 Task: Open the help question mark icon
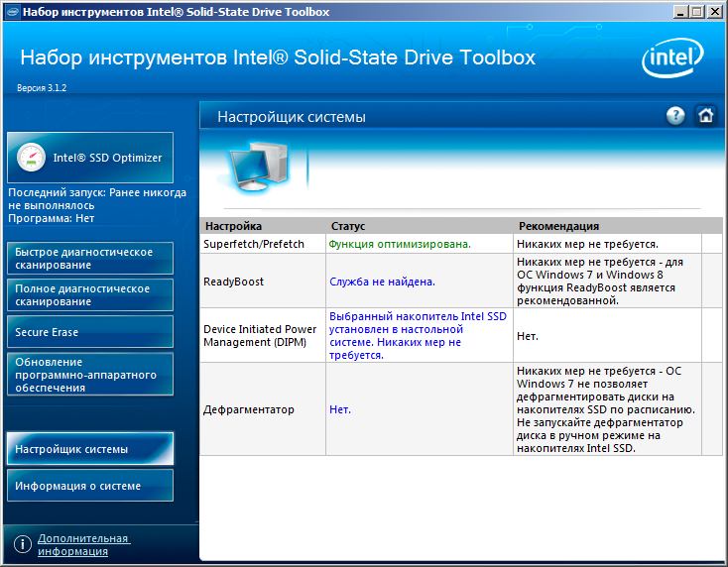pos(675,116)
